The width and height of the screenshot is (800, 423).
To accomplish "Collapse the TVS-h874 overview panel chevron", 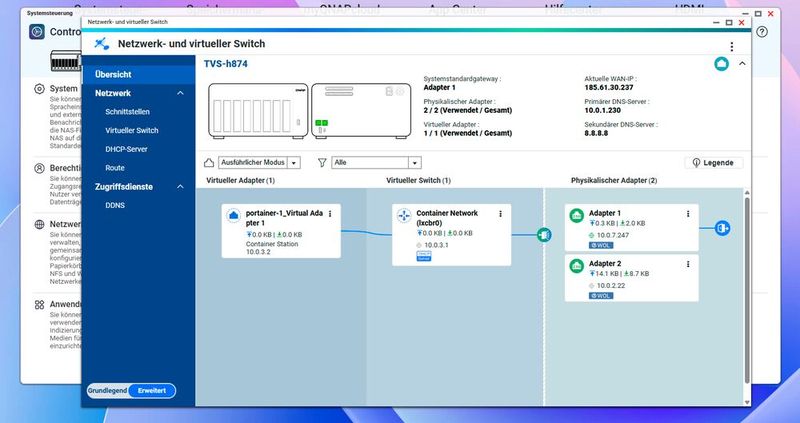I will (x=742, y=64).
